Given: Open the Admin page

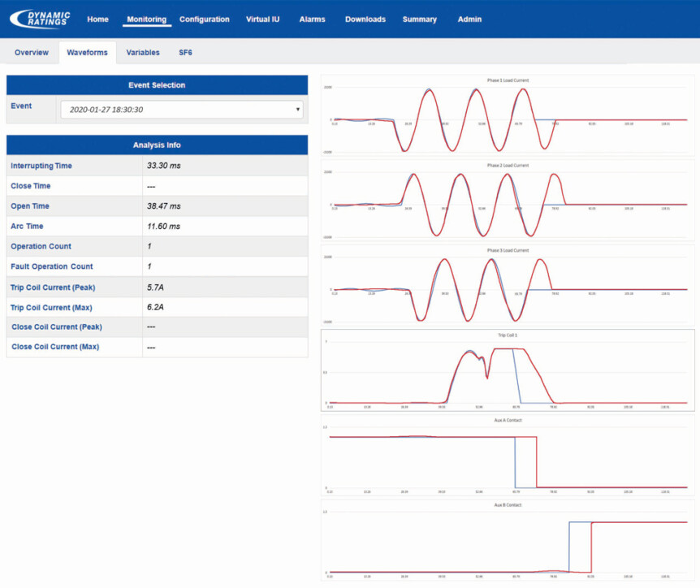Looking at the screenshot, I should [469, 19].
